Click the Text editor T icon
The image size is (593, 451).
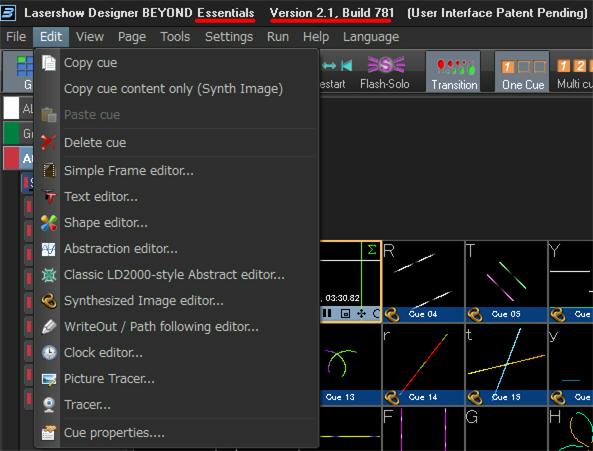pos(49,197)
